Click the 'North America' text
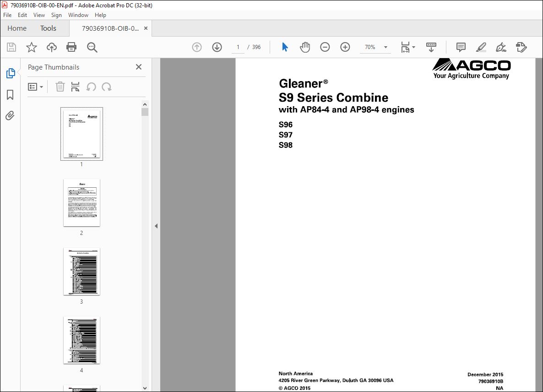543x392 pixels. point(296,373)
